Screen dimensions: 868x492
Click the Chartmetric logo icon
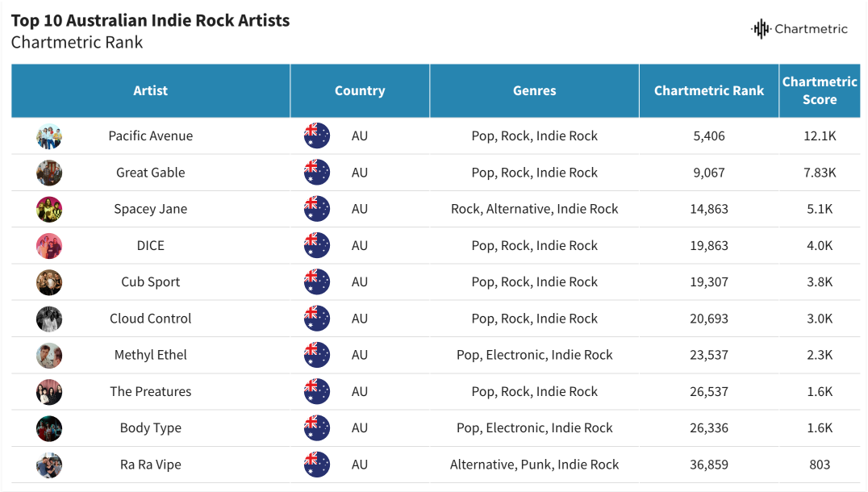tap(761, 29)
